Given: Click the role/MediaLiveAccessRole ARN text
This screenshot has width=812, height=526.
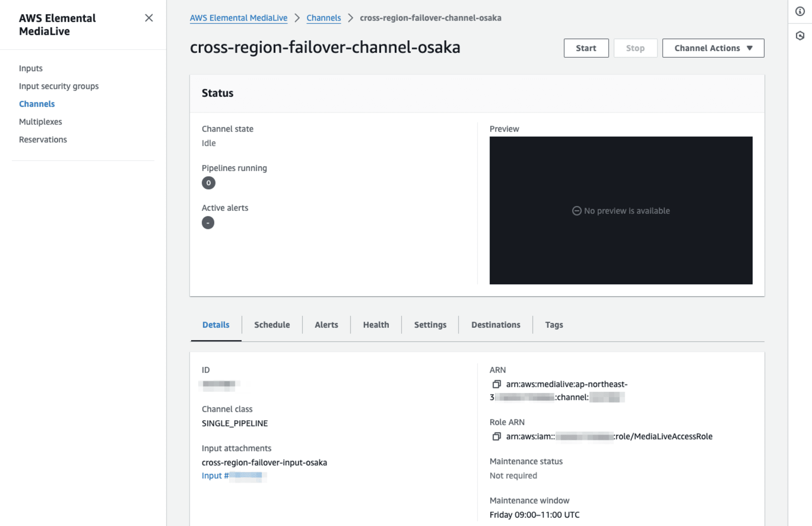Looking at the screenshot, I should 663,436.
